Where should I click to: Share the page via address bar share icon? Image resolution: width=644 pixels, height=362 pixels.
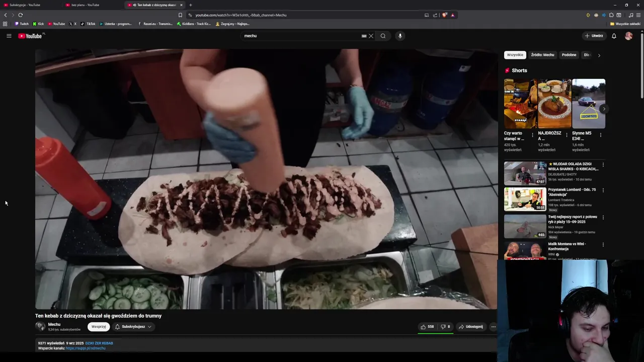[x=435, y=15]
